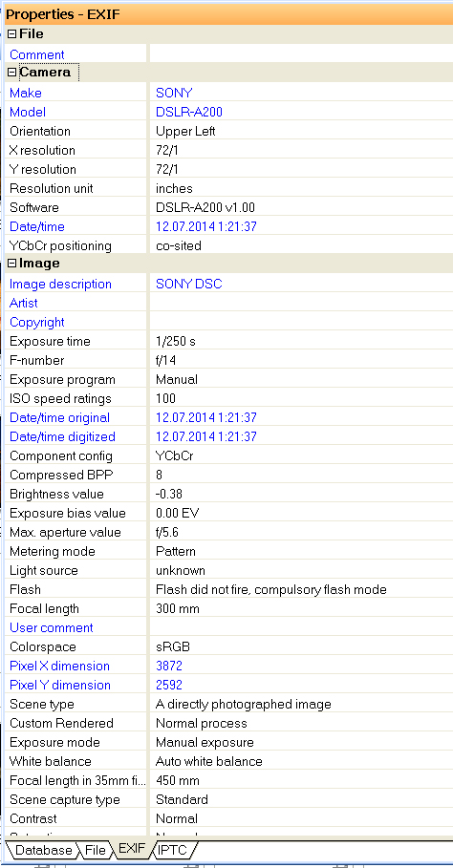Select the Light source label

[x=44, y=570]
